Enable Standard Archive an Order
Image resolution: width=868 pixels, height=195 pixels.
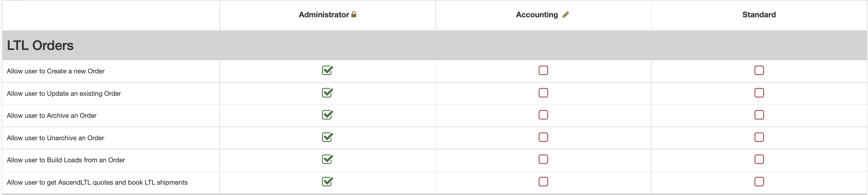(759, 115)
